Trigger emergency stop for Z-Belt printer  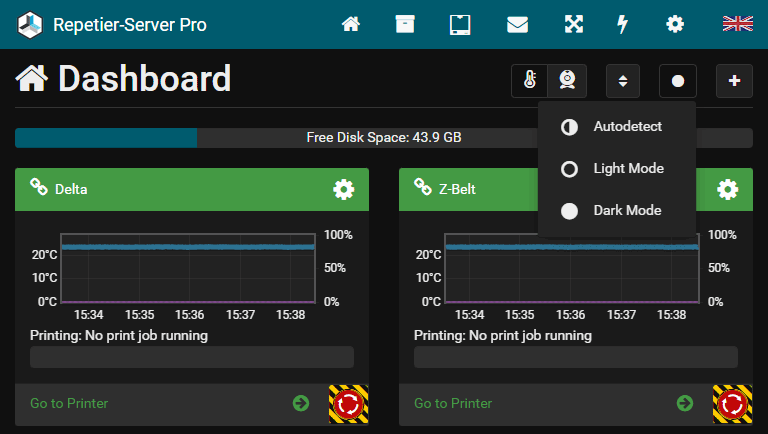(733, 404)
